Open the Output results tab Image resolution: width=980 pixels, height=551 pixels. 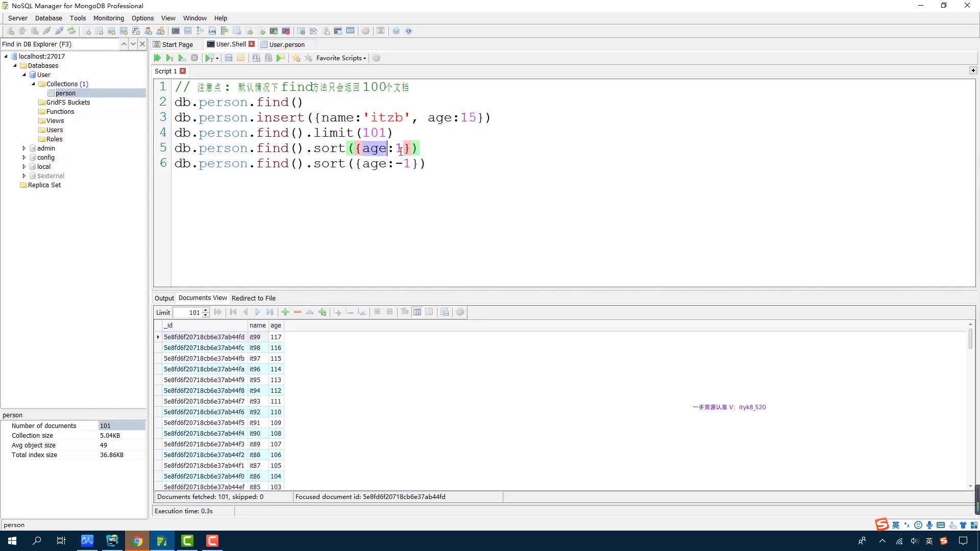(x=164, y=298)
